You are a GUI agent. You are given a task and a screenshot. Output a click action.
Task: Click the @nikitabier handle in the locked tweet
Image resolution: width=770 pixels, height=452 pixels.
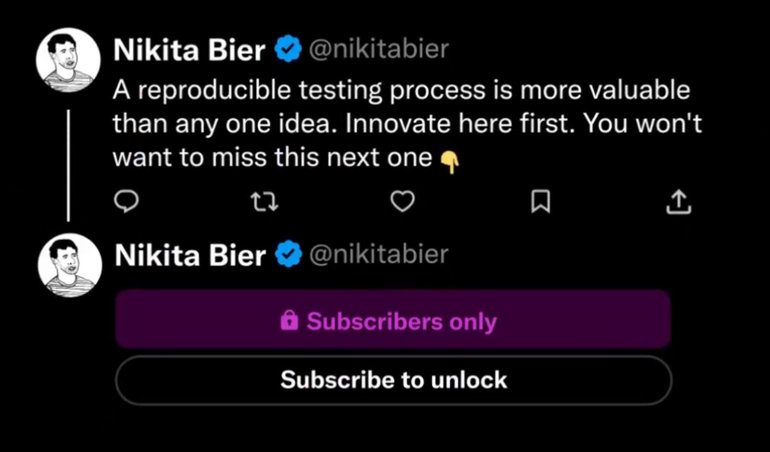tap(380, 256)
